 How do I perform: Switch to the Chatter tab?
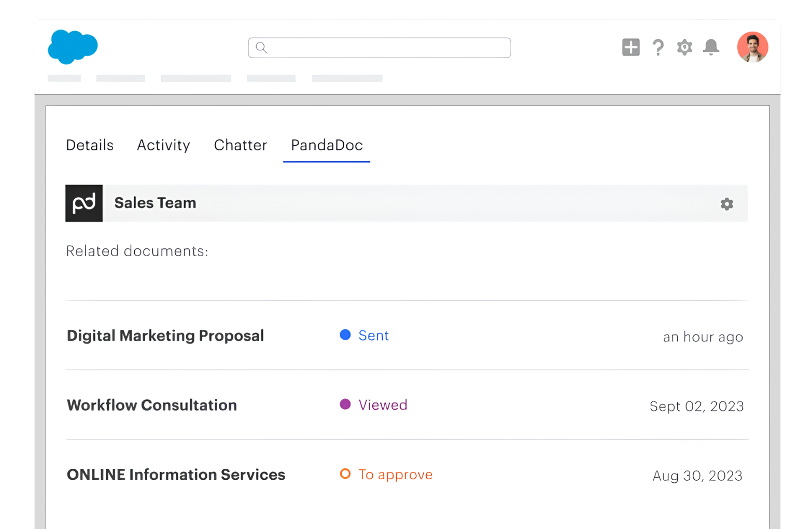(x=241, y=145)
